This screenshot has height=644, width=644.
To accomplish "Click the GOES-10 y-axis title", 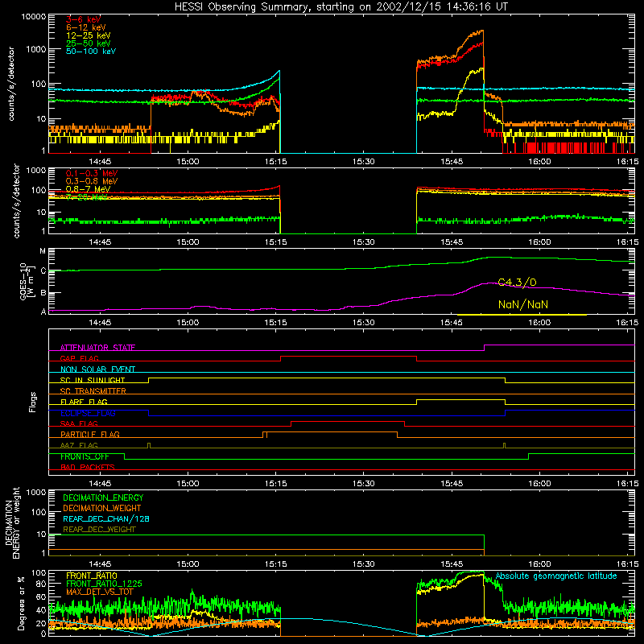I will [26, 281].
